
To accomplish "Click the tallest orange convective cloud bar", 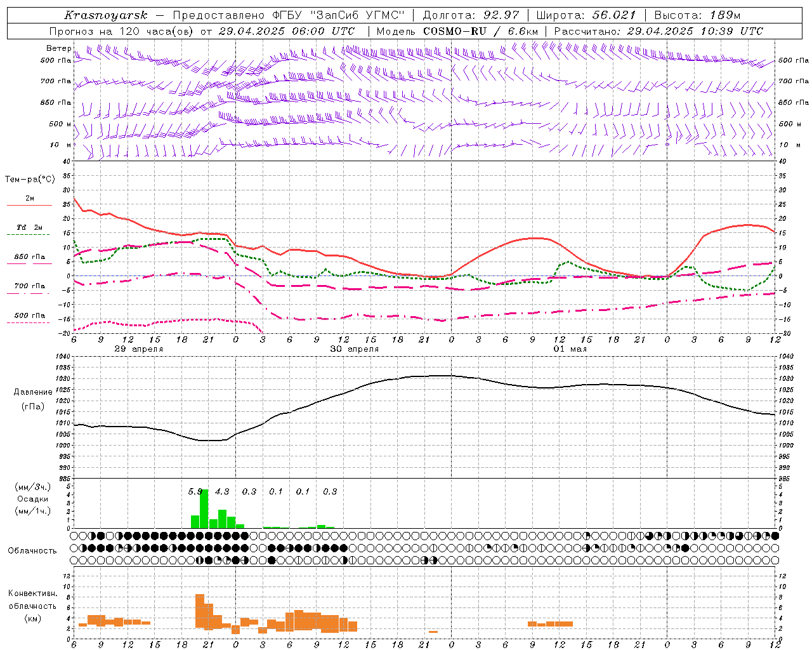I will click(x=200, y=611).
